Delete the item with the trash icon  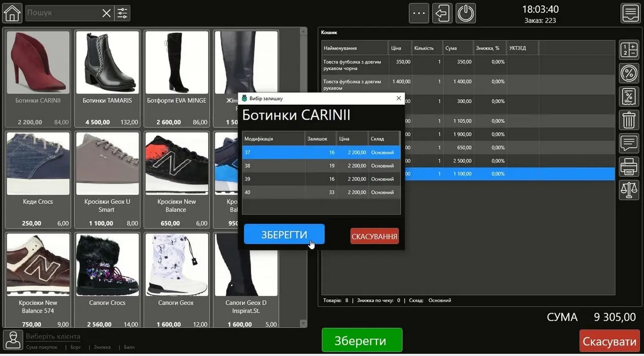[x=629, y=119]
